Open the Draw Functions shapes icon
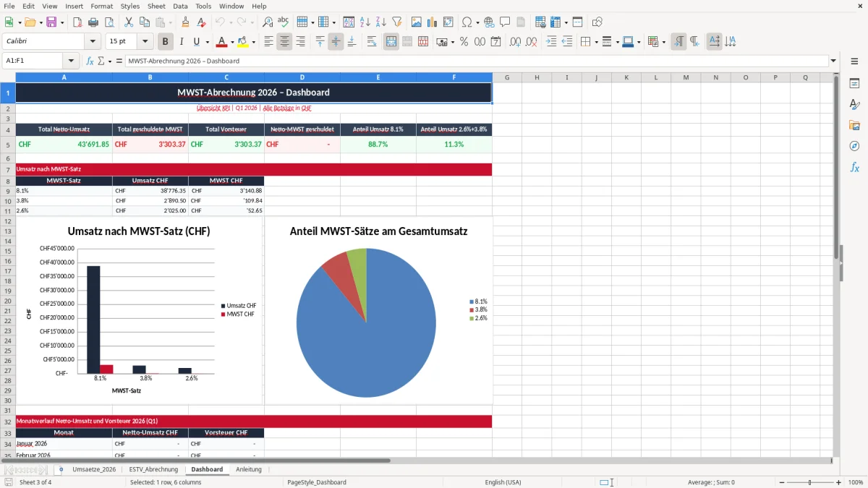 [x=597, y=22]
